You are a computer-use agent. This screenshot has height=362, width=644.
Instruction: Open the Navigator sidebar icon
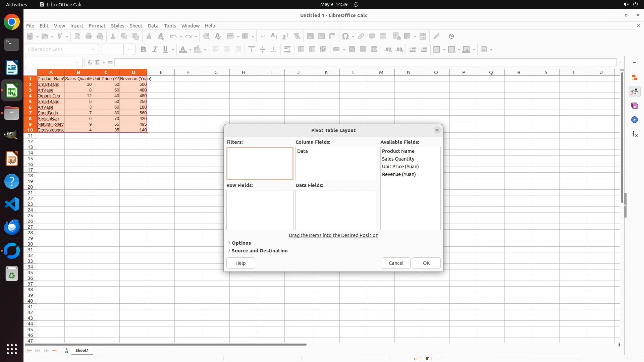point(635,120)
